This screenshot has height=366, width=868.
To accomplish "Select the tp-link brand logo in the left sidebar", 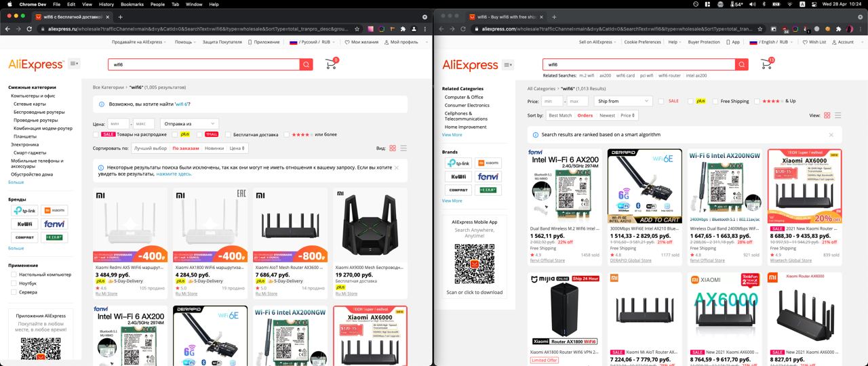I will pyautogui.click(x=24, y=211).
